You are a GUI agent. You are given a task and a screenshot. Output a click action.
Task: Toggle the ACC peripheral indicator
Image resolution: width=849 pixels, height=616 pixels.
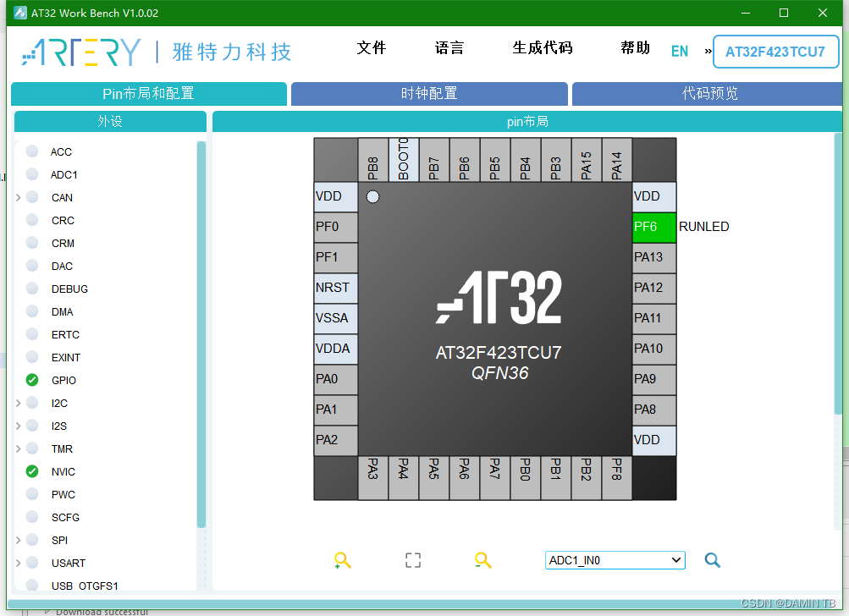pyautogui.click(x=32, y=151)
